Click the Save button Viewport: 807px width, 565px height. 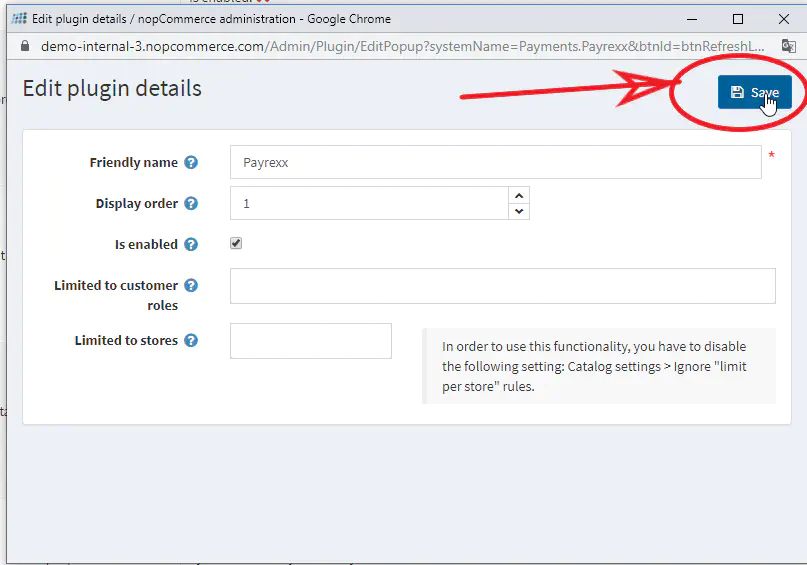pos(754,92)
